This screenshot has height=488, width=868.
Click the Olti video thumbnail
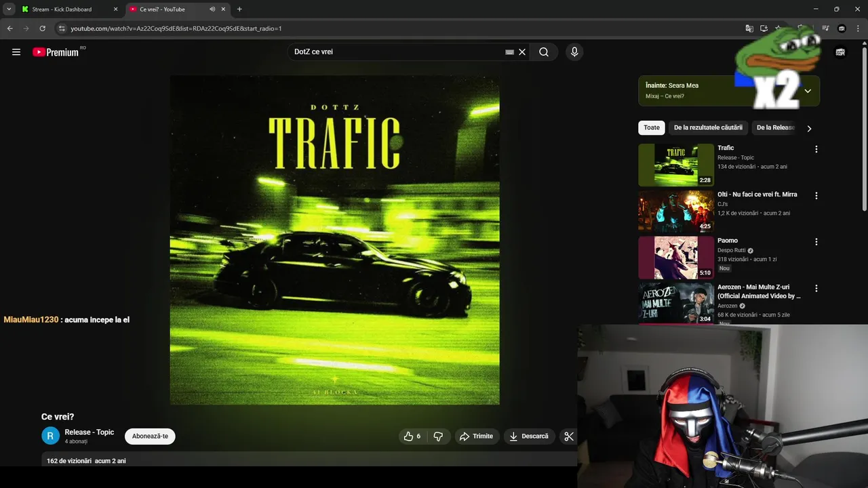click(676, 211)
